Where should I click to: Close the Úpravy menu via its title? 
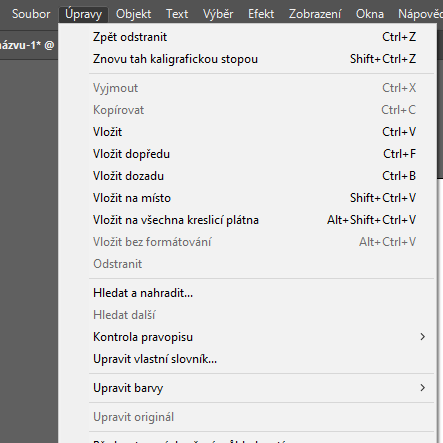pyautogui.click(x=83, y=14)
